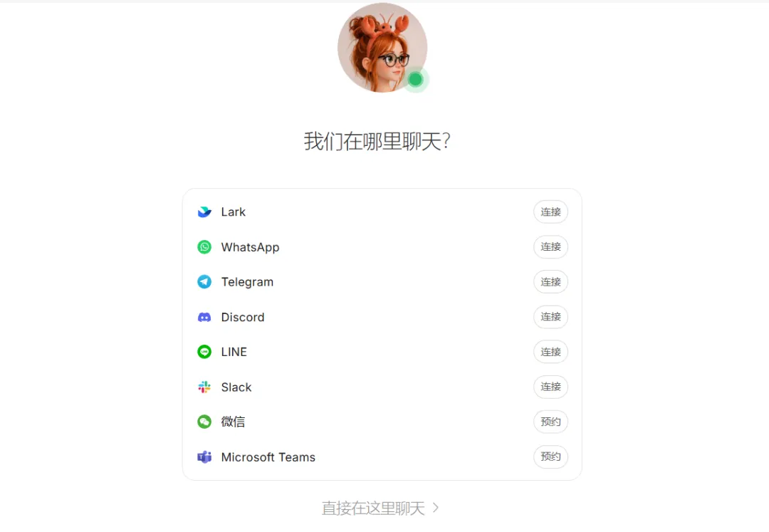Click the red-haired avatar picture

382,48
